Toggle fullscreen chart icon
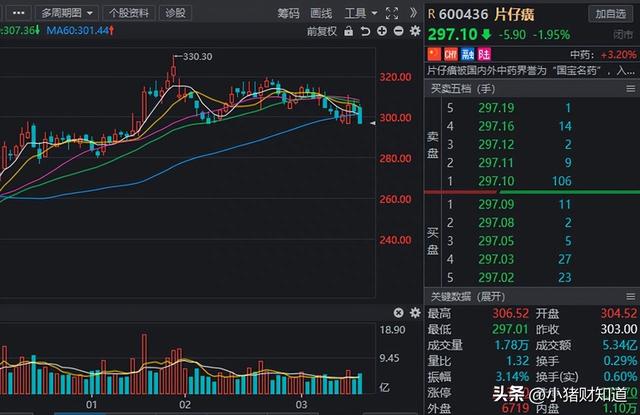This screenshot has height=415, width=640. coord(392,13)
